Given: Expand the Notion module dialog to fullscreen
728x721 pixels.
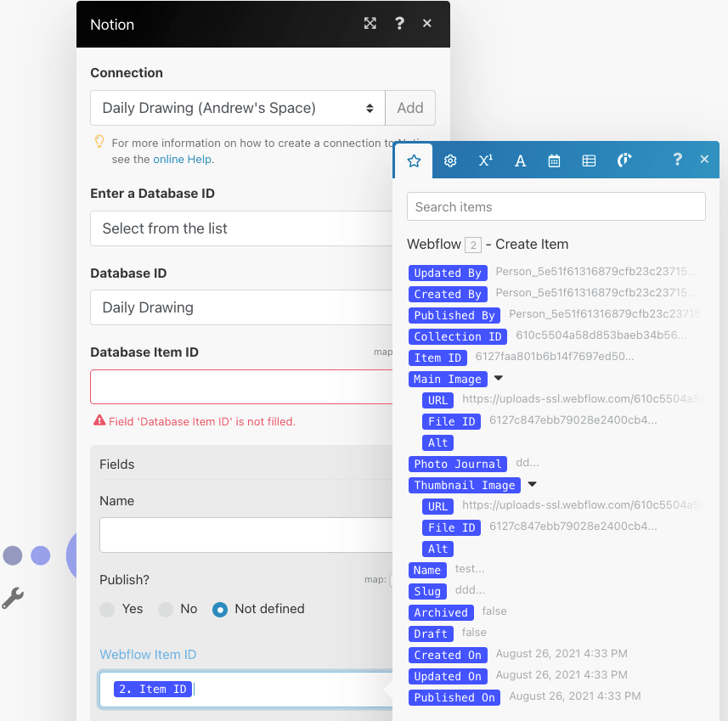Looking at the screenshot, I should click(x=370, y=24).
